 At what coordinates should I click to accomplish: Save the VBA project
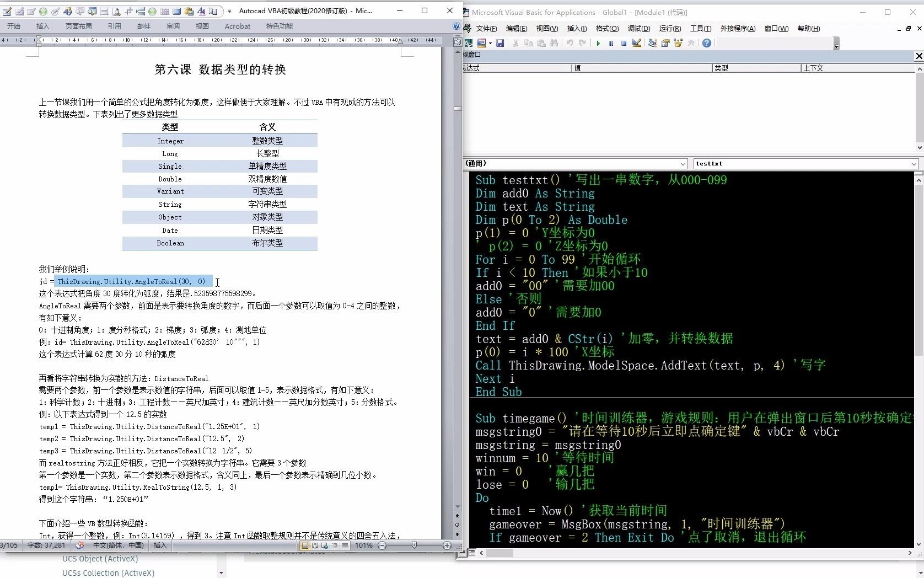point(501,43)
